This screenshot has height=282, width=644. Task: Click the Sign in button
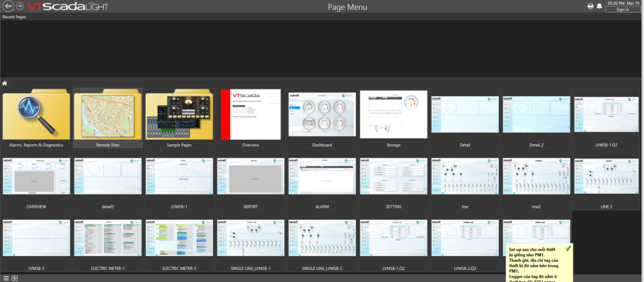622,9
